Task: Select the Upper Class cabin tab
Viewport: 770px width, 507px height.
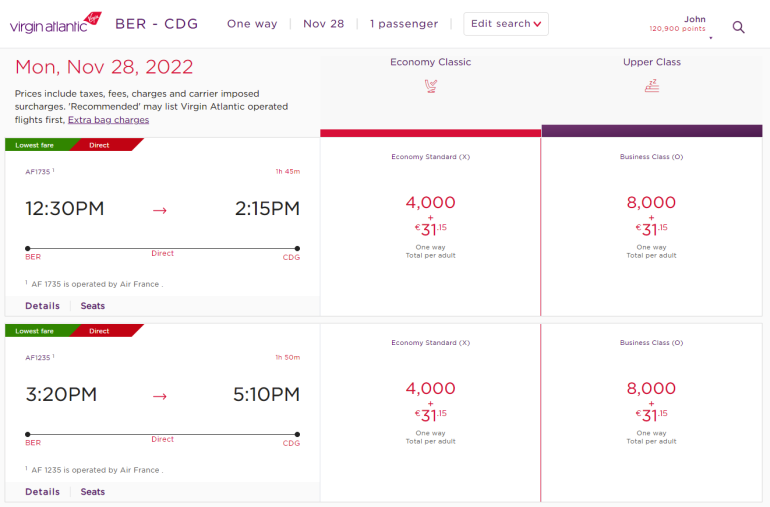Action: pos(651,62)
